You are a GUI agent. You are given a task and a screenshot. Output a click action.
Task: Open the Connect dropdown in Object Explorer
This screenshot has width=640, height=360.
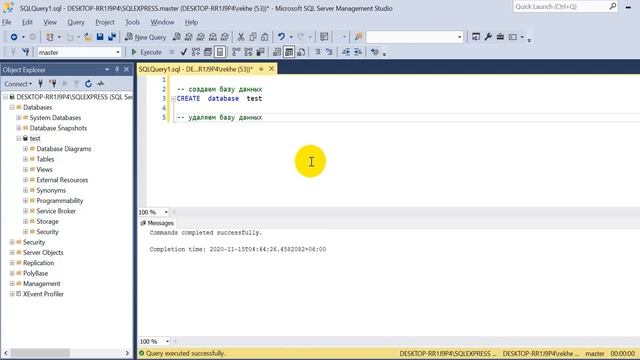click(18, 84)
